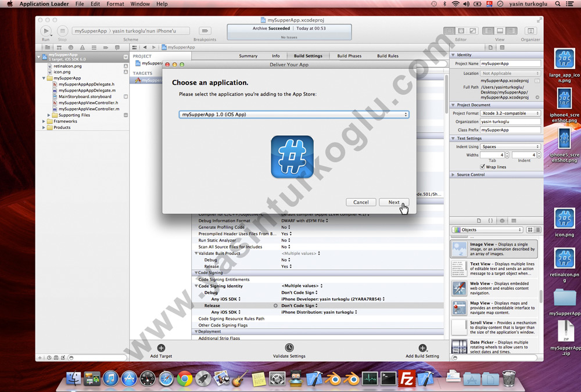Select the Standard editor button
581x392 pixels.
tap(450, 31)
